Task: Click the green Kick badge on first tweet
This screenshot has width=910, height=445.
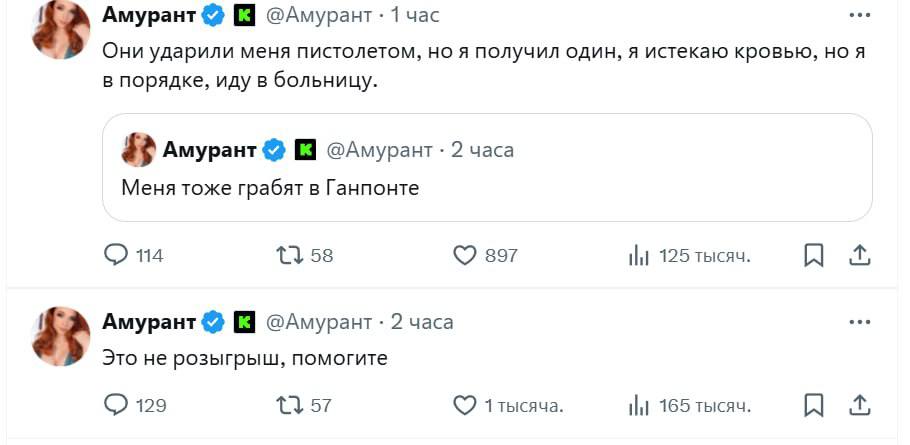Action: tap(244, 16)
